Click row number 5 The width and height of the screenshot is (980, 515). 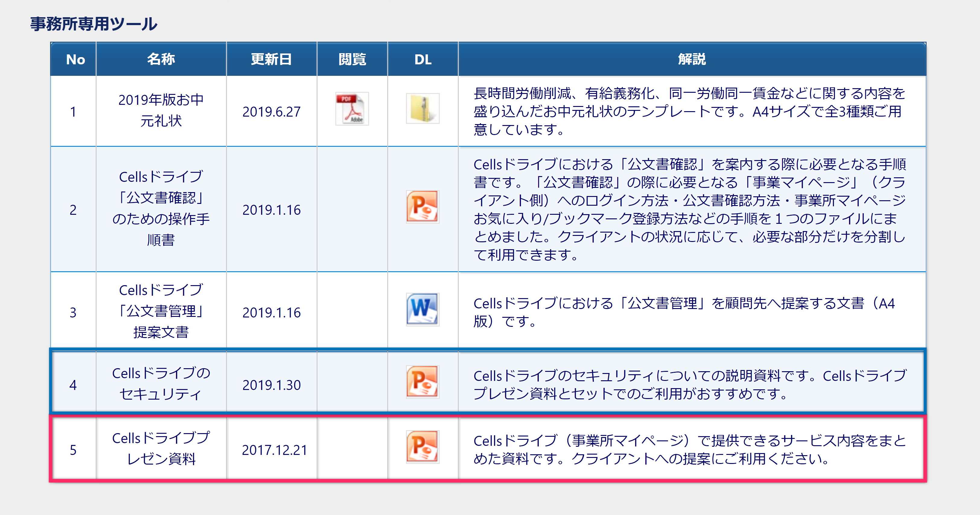click(73, 450)
